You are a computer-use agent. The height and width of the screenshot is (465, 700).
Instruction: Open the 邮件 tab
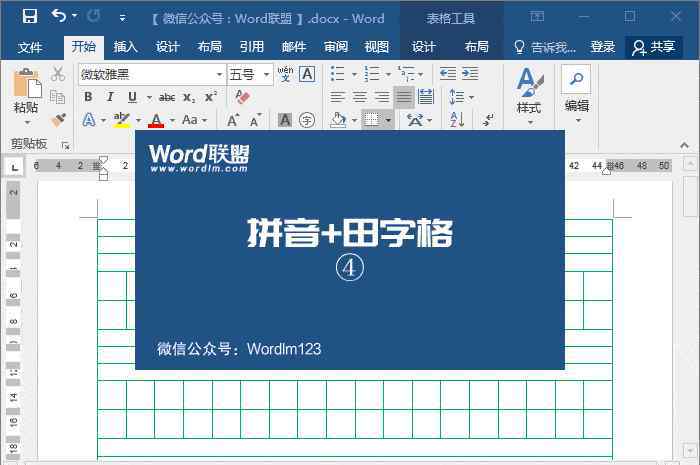294,46
